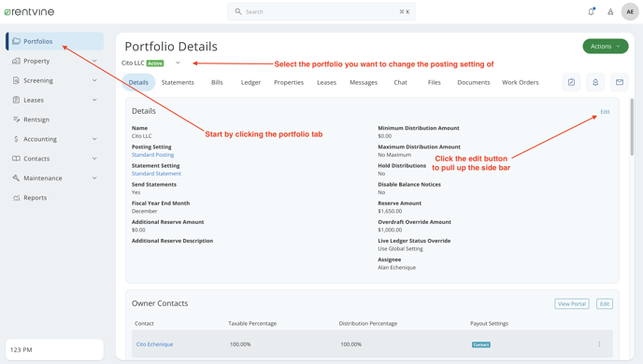Screen dimensions: 643x364
Task: Expand the Accounting menu chevron
Action: [94, 139]
